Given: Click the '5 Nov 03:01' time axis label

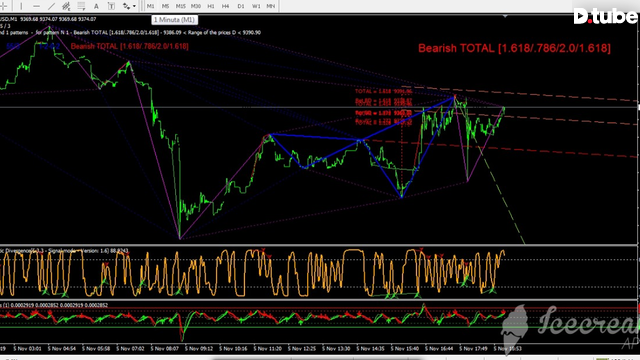Looking at the screenshot, I should (x=27, y=349).
